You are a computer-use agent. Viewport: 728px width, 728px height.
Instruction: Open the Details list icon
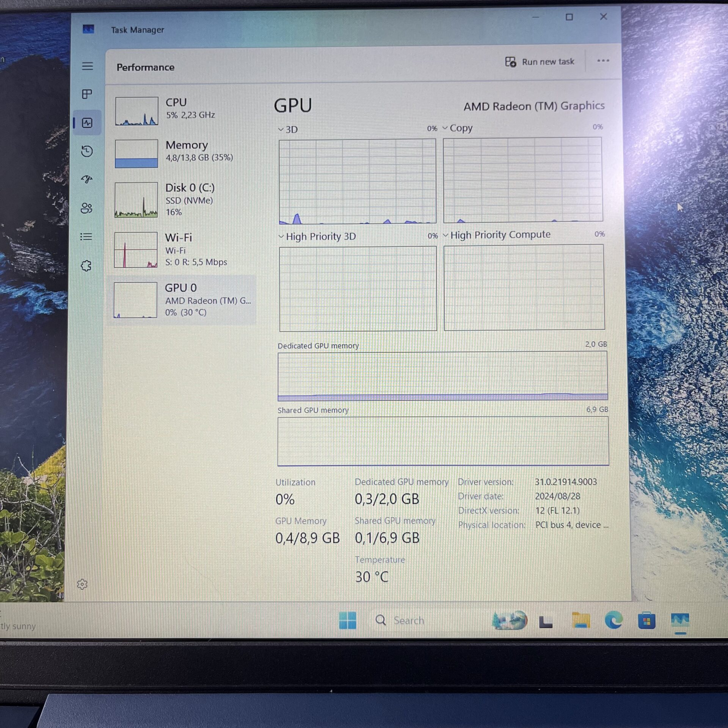(86, 237)
